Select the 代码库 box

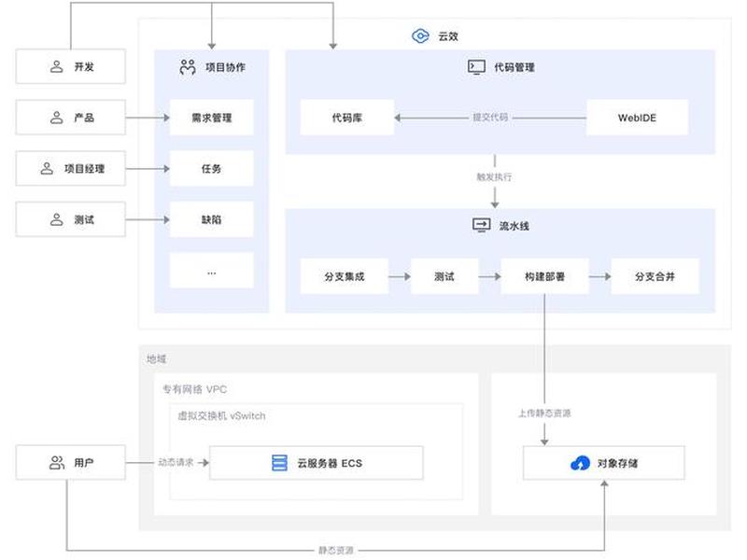(x=347, y=118)
